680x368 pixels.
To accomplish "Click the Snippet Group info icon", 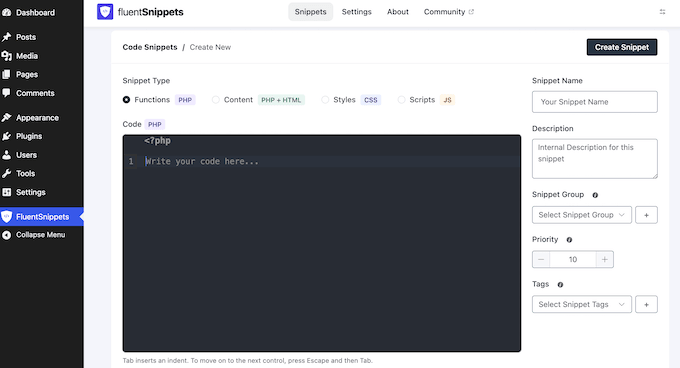I will (595, 195).
